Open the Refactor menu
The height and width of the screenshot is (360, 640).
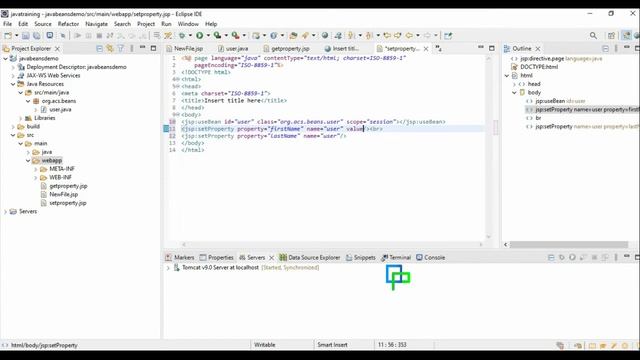coord(68,24)
